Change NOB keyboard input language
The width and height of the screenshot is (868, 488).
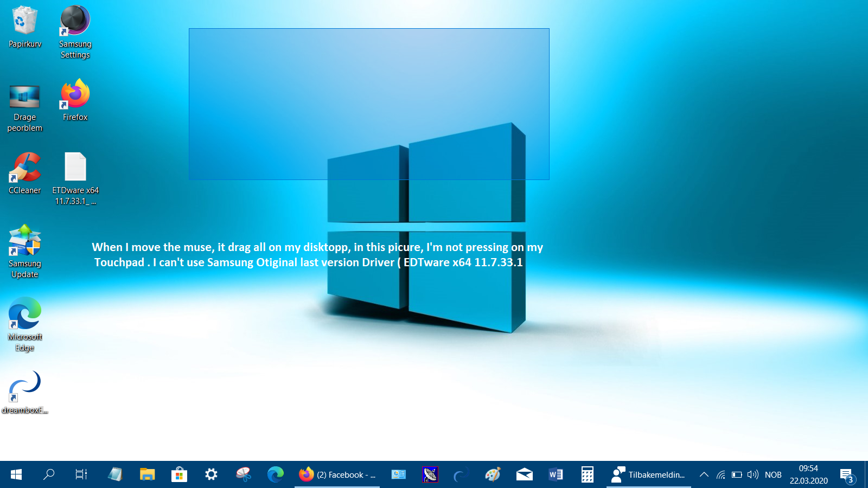[x=773, y=474]
